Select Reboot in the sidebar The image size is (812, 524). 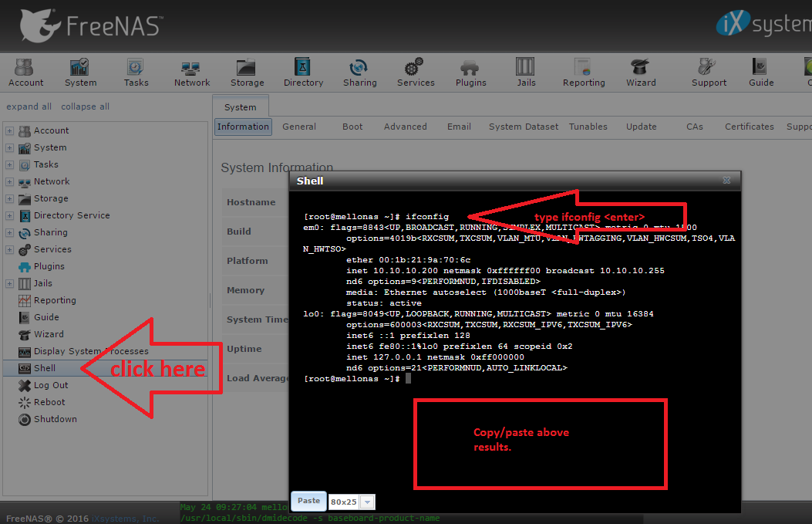49,402
